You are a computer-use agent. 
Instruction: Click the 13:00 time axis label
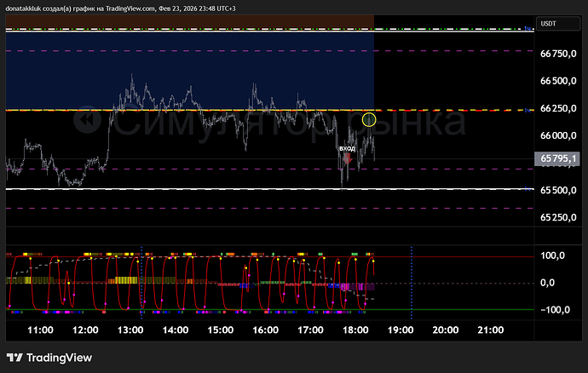coord(130,330)
